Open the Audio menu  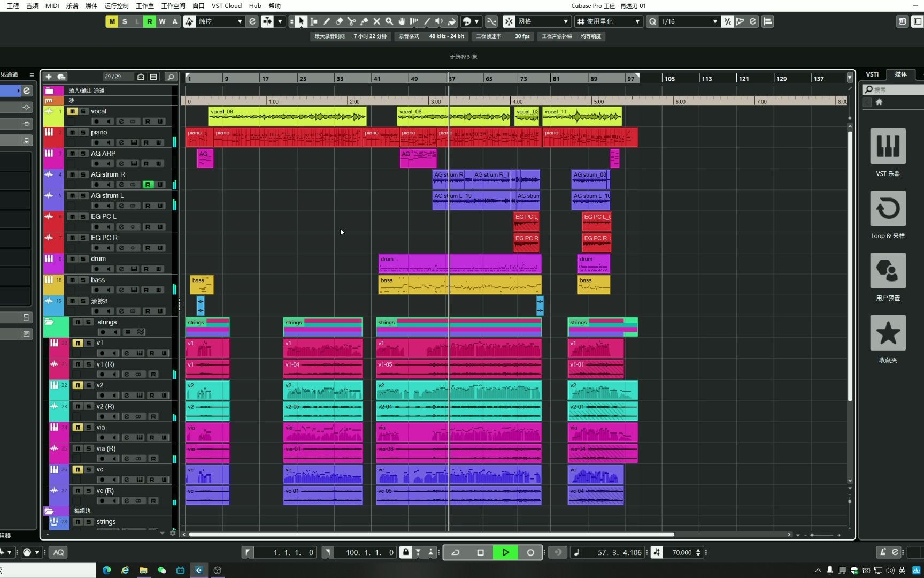pos(32,5)
